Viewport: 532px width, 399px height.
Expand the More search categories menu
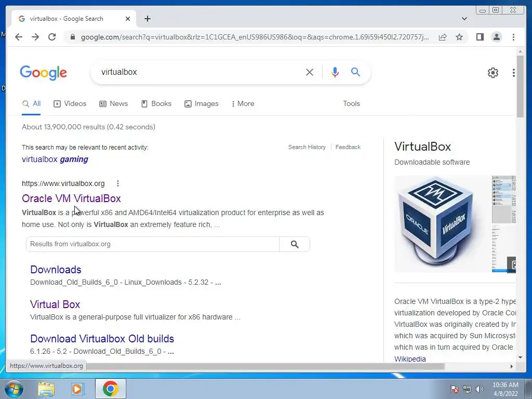243,104
